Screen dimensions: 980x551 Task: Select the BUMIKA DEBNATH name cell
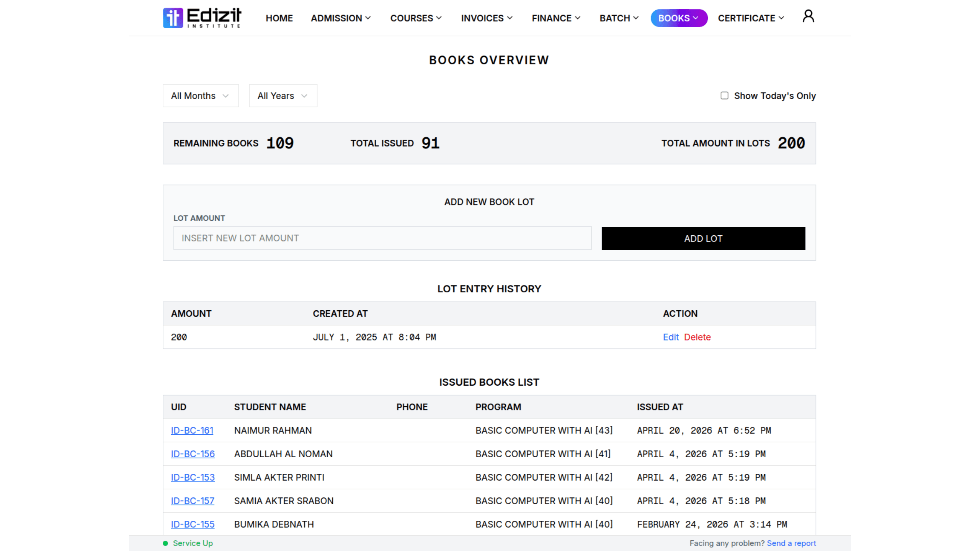[274, 524]
